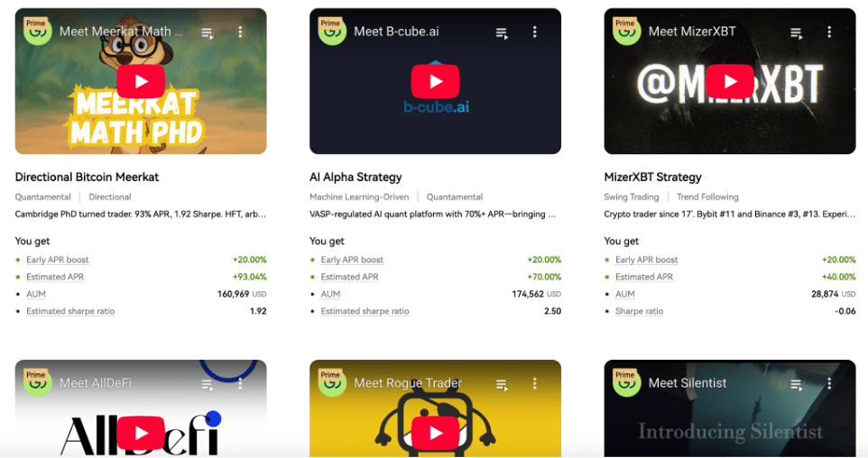The image size is (868, 458).
Task: Open the Directional Bitcoin Meerkat strategy title
Action: 87,177
